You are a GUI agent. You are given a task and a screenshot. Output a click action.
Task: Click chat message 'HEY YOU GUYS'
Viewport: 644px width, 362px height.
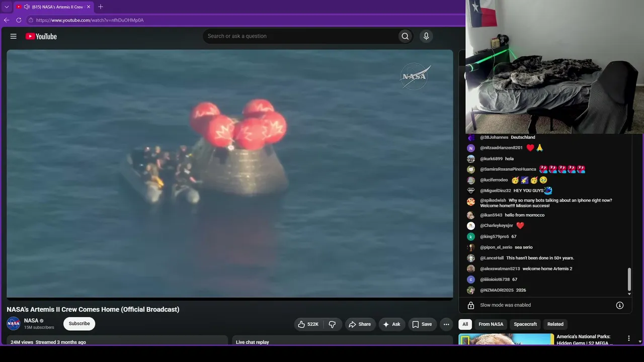(528, 191)
